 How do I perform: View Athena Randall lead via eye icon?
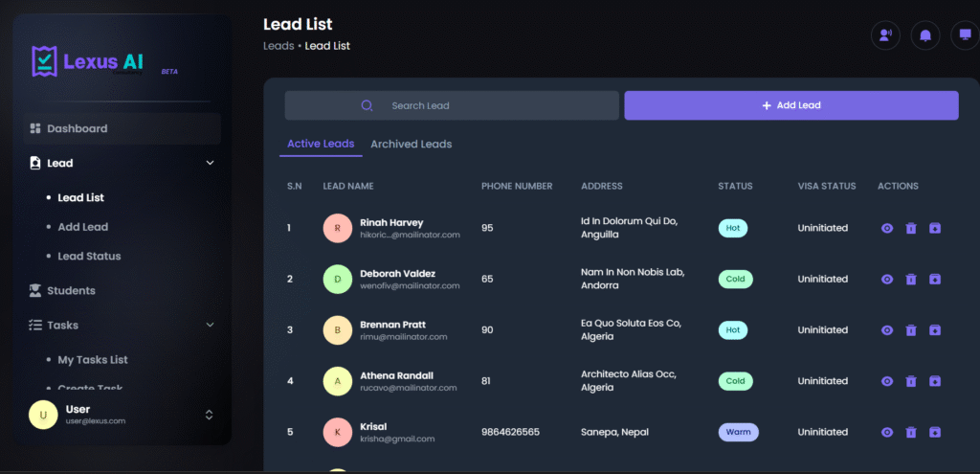click(887, 381)
